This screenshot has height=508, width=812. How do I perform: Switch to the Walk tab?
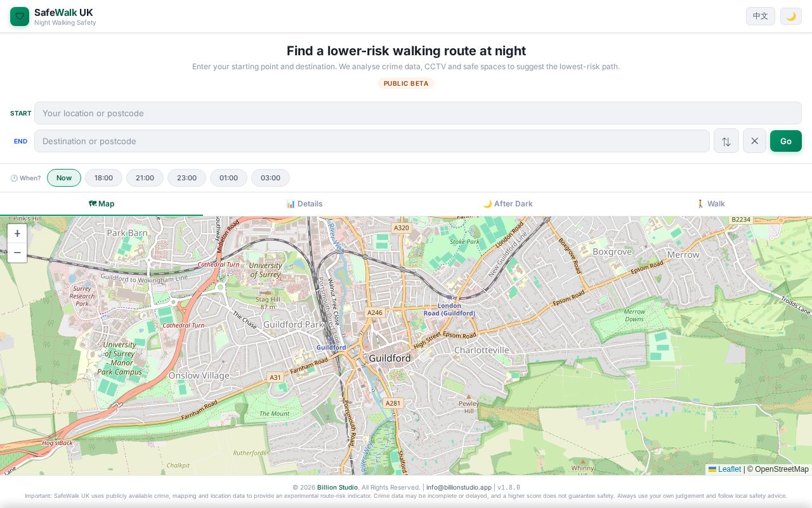coord(710,204)
